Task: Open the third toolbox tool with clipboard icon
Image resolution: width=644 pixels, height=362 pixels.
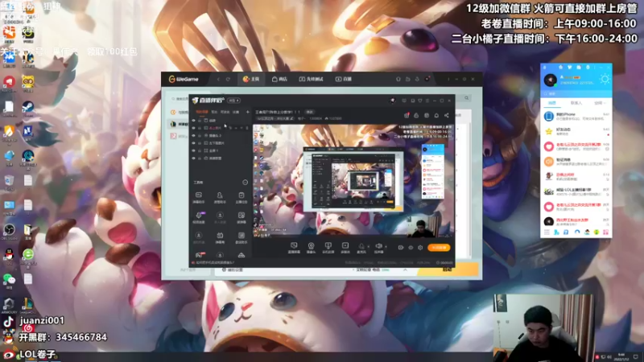Action: tap(241, 197)
